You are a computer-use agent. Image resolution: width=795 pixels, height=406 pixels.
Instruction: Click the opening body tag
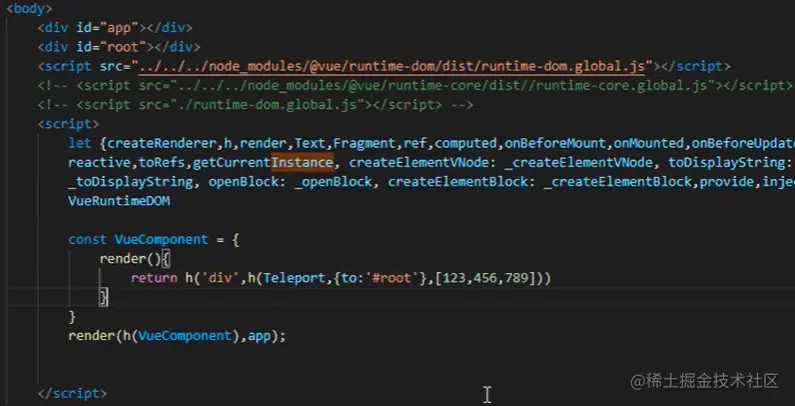(x=29, y=9)
